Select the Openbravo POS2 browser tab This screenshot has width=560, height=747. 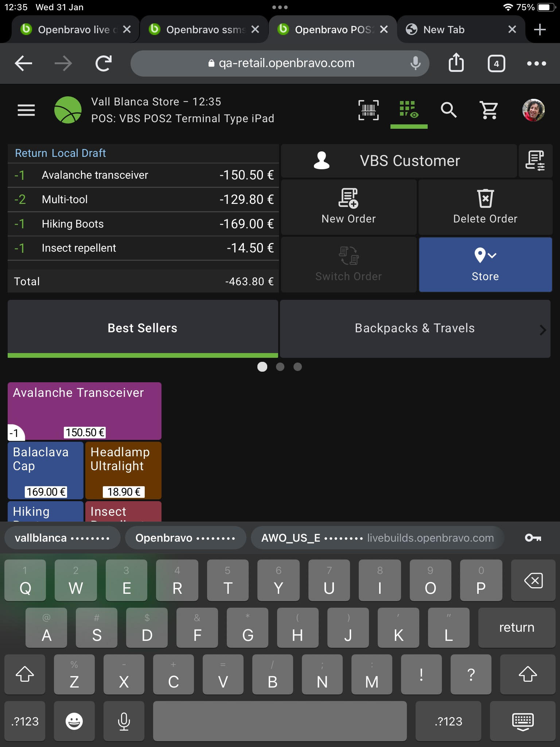tap(332, 30)
